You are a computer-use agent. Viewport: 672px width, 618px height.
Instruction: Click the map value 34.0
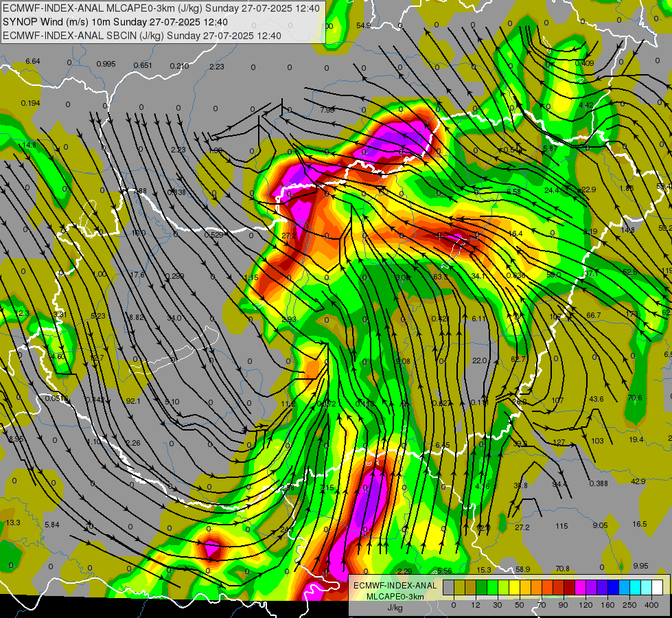click(174, 318)
